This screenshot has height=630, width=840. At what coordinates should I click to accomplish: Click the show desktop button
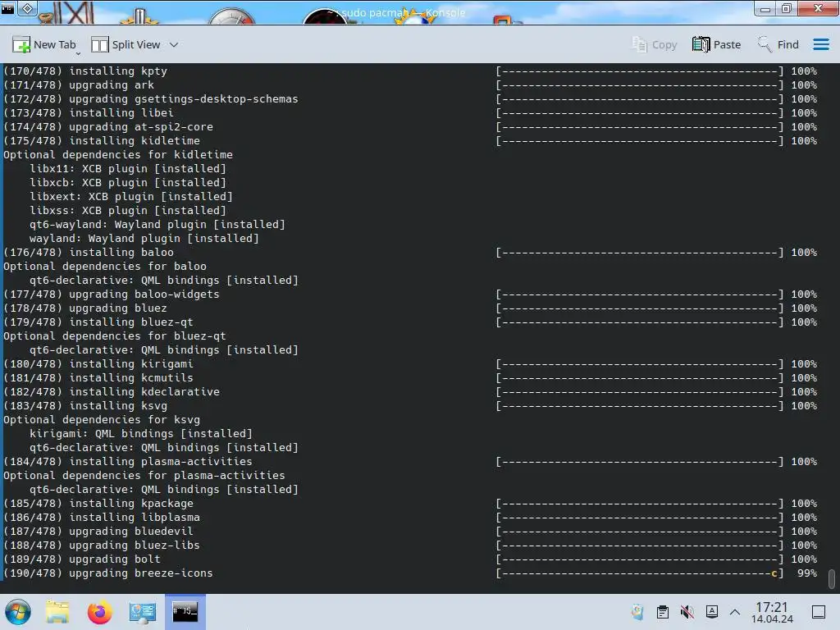(x=819, y=612)
